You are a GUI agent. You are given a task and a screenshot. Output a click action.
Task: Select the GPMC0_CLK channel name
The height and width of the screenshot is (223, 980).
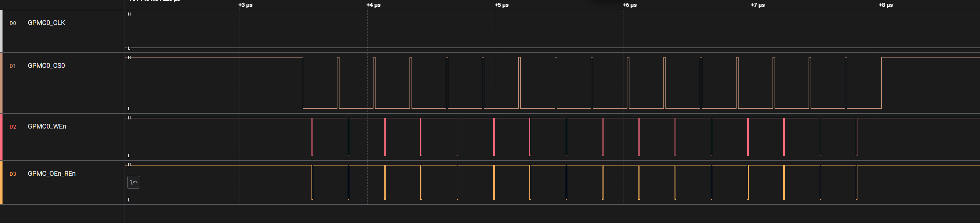point(46,23)
